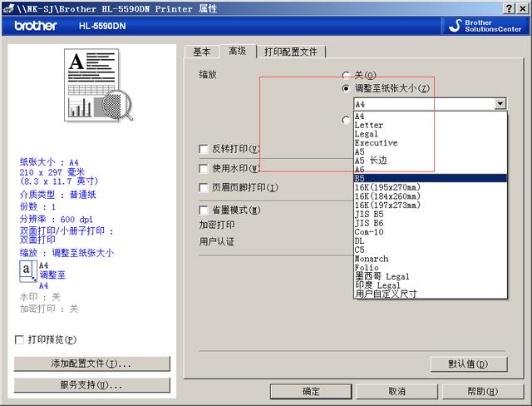Select the third scaling radio button
Viewport: 532px width, 406px height.
pyautogui.click(x=346, y=120)
